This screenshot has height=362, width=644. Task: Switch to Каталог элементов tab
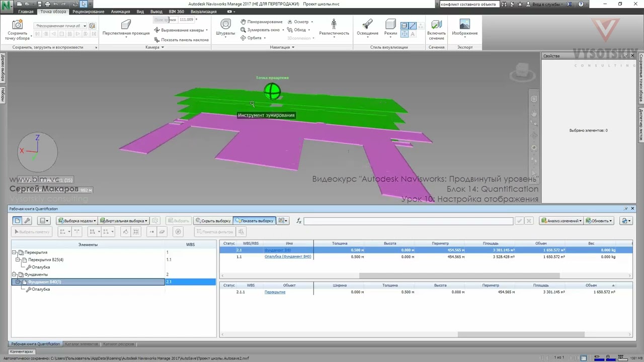click(x=82, y=344)
